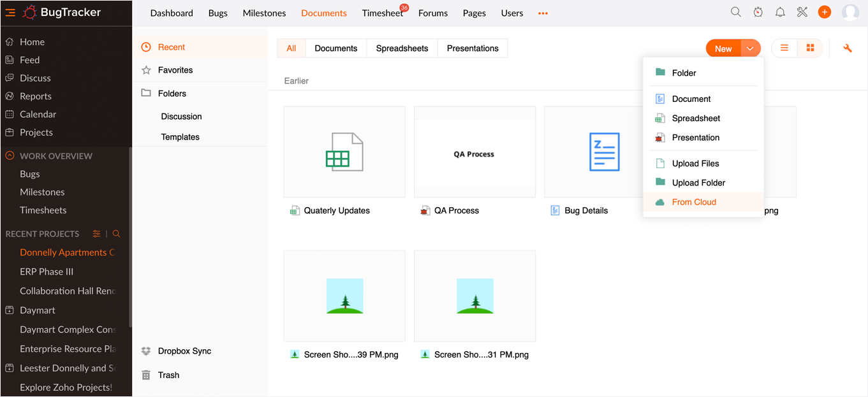This screenshot has height=397, width=868.
Task: Click the orange wrench settings icon
Action: coord(848,48)
